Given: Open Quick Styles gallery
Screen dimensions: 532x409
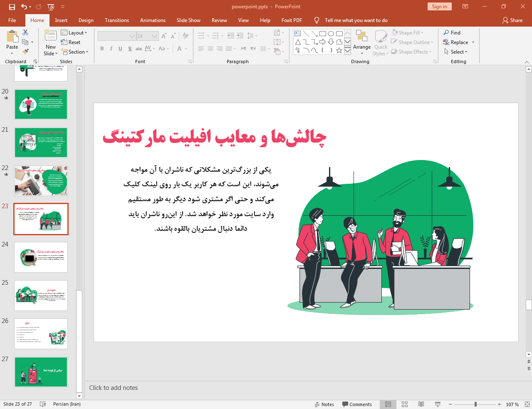Looking at the screenshot, I should (x=381, y=42).
